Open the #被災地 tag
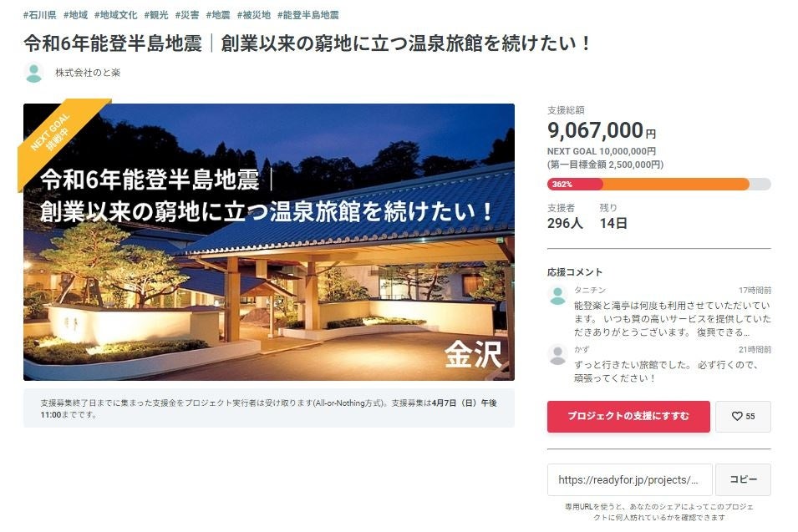The height and width of the screenshot is (532, 798). click(x=253, y=15)
